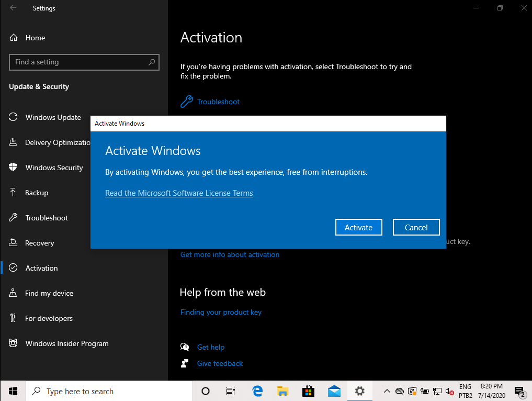The width and height of the screenshot is (532, 401).
Task: Read the Microsoft Software License Terms link
Action: (x=179, y=193)
